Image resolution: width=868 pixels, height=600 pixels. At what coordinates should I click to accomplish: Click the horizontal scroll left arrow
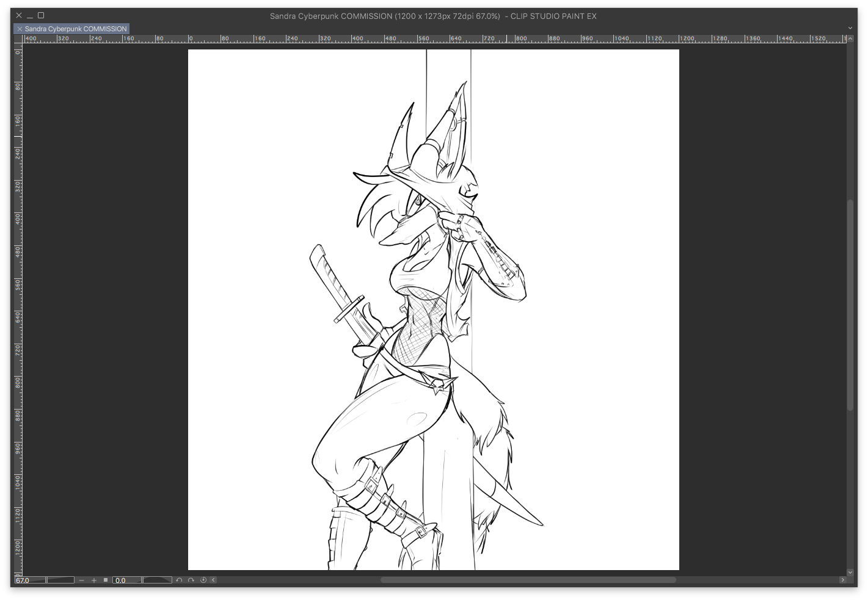pos(214,580)
